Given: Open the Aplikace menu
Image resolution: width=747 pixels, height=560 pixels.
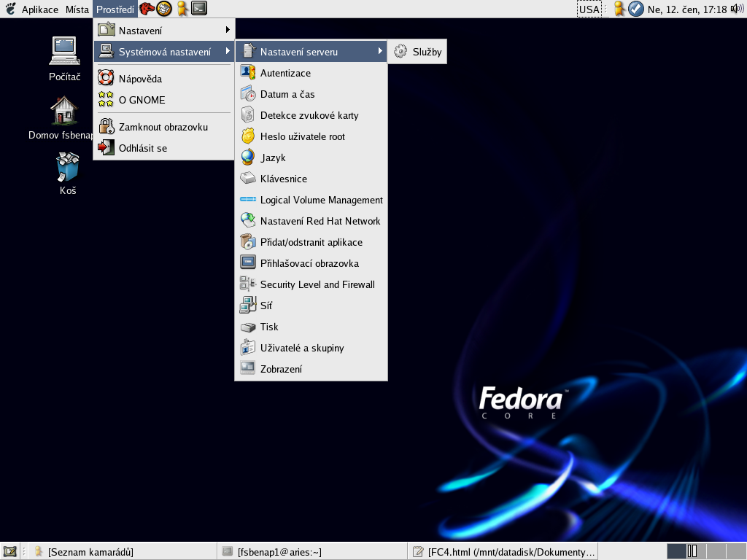Looking at the screenshot, I should (39, 9).
